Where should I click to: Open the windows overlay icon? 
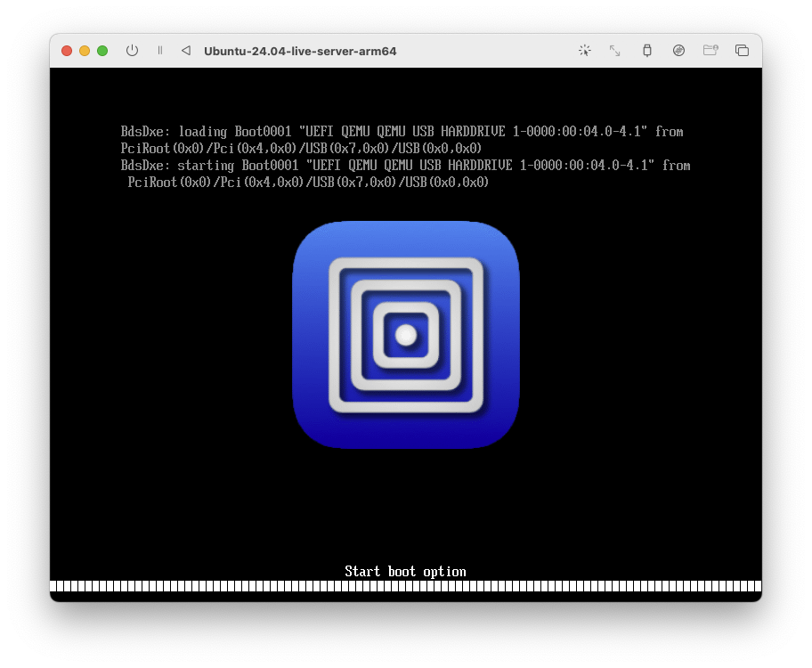[x=742, y=51]
